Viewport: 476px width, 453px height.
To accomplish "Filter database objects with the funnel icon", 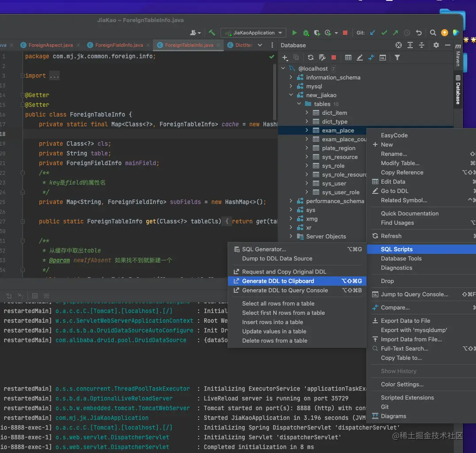I will [x=397, y=57].
